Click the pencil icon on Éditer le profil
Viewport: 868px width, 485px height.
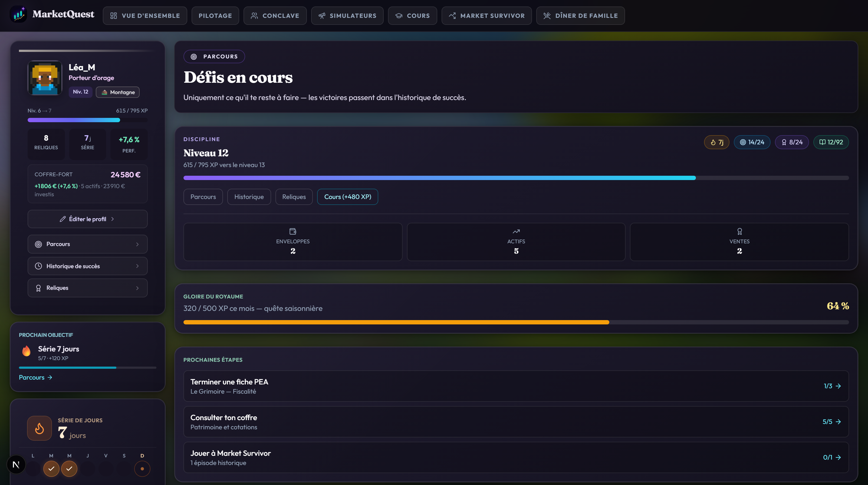point(63,219)
